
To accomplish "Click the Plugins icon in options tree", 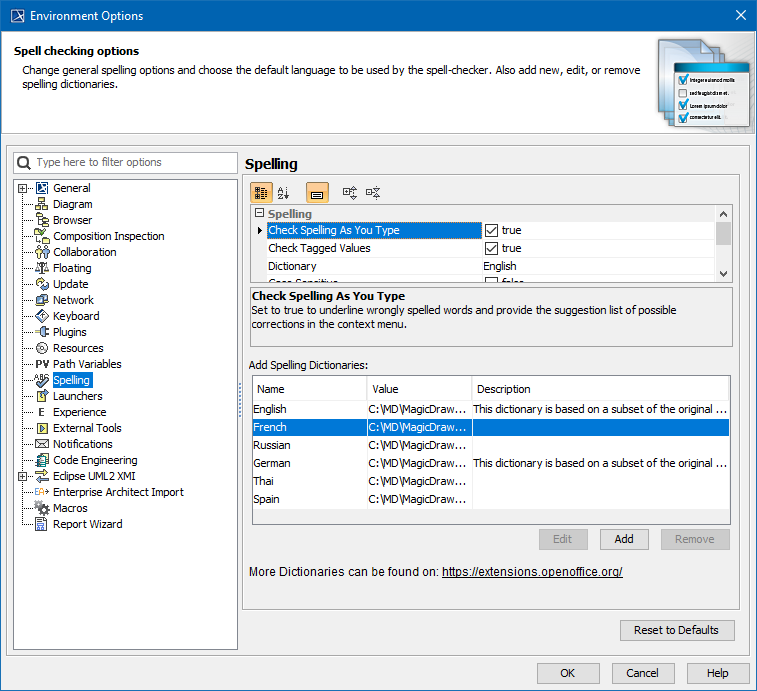I will click(42, 332).
